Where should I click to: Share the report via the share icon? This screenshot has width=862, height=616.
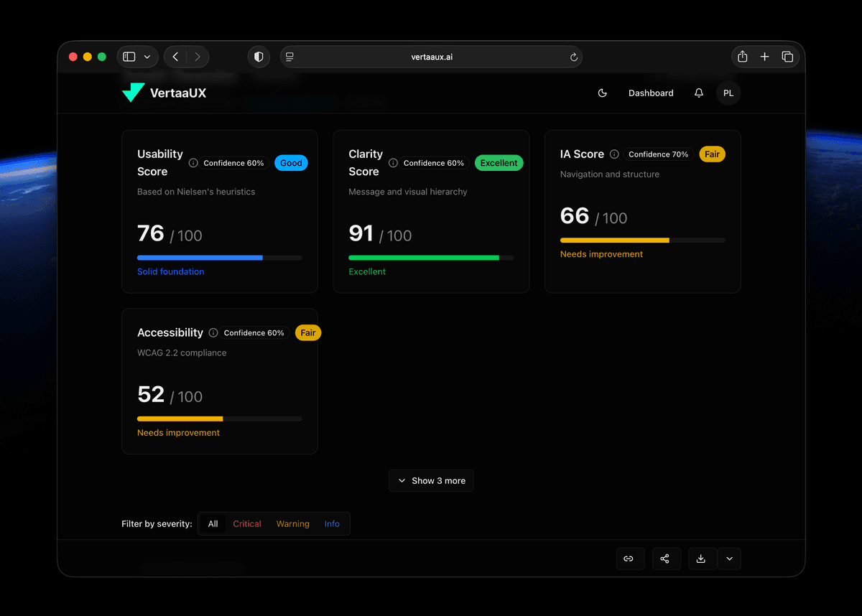click(666, 559)
